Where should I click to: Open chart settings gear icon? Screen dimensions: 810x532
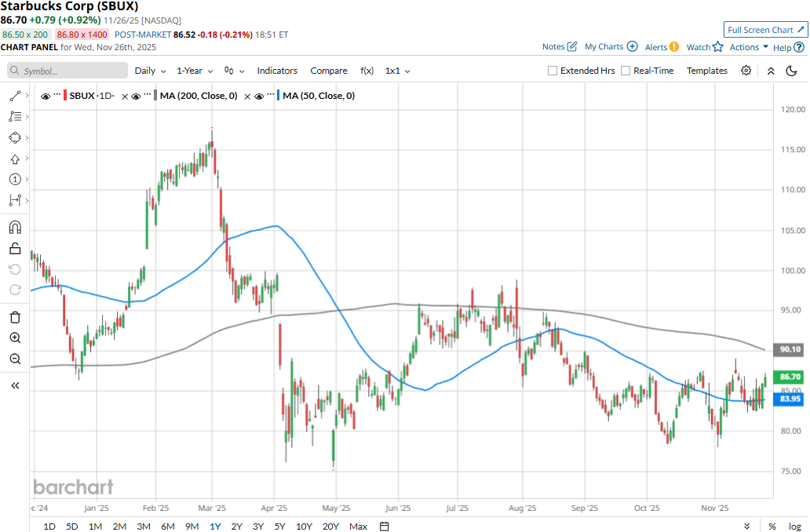point(746,71)
